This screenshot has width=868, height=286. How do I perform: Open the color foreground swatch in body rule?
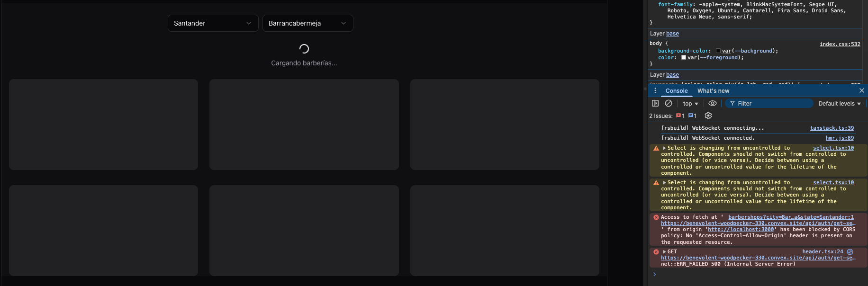tap(684, 57)
